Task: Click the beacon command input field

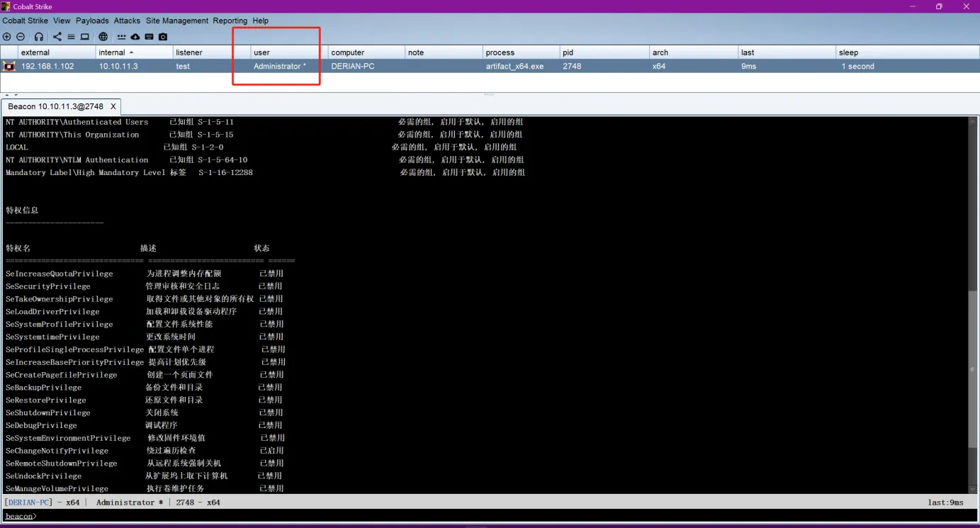Action: pyautogui.click(x=507, y=516)
